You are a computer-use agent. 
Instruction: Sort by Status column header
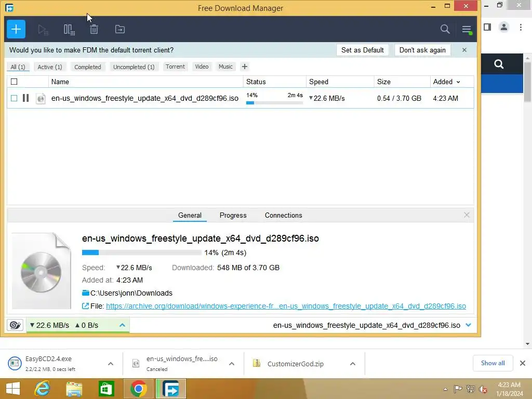pyautogui.click(x=274, y=82)
